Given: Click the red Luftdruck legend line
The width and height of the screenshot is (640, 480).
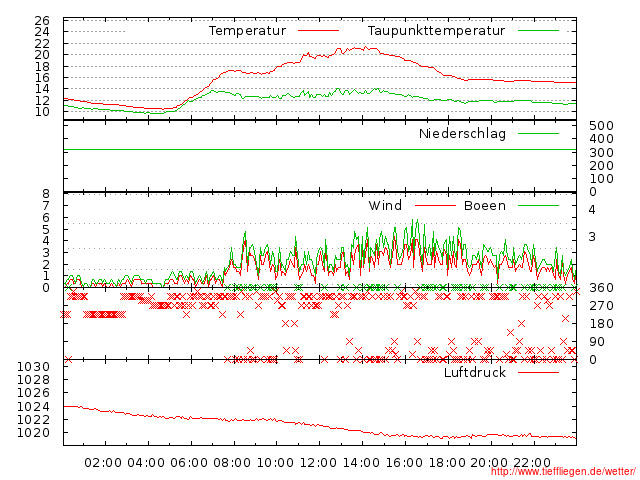Looking at the screenshot, I should click(x=538, y=372).
